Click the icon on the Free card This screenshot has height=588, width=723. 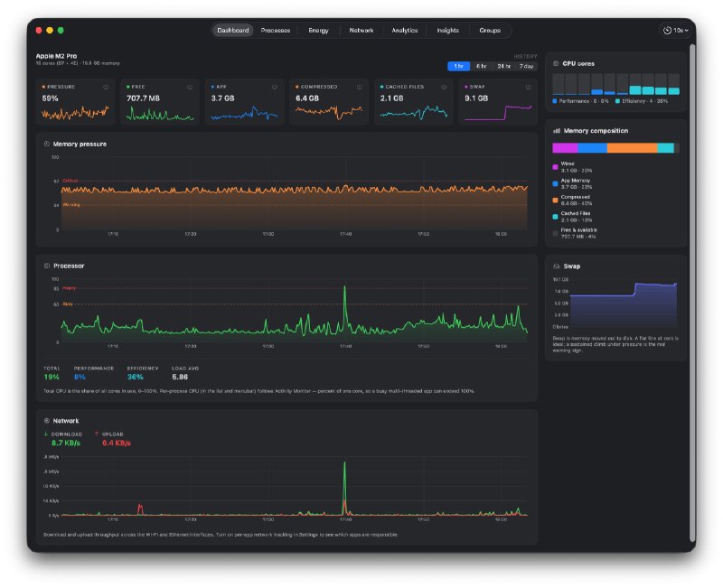pyautogui.click(x=190, y=87)
